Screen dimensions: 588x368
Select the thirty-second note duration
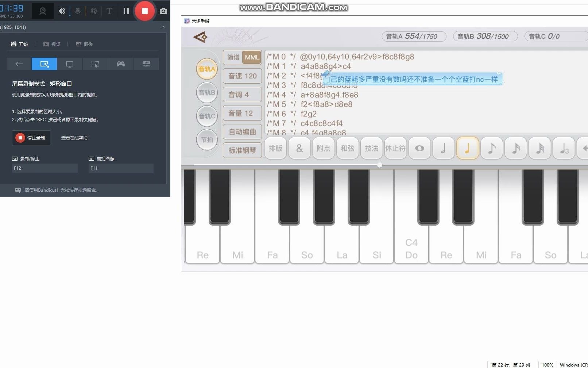click(x=540, y=148)
